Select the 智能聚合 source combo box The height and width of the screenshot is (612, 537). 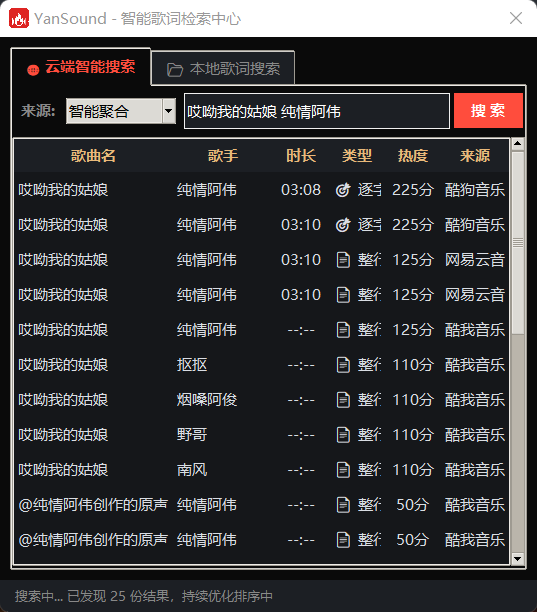point(121,111)
